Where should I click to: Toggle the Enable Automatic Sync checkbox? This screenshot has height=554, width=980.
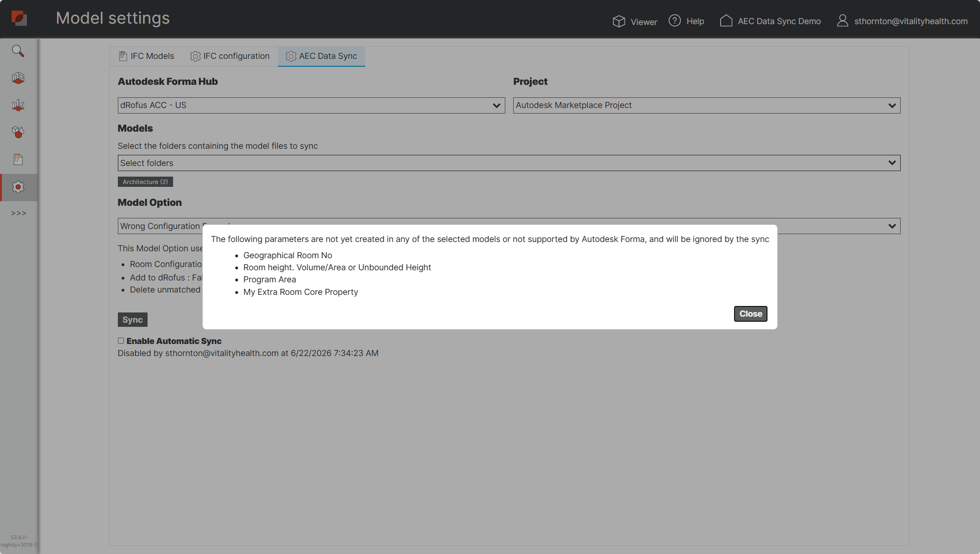point(121,341)
